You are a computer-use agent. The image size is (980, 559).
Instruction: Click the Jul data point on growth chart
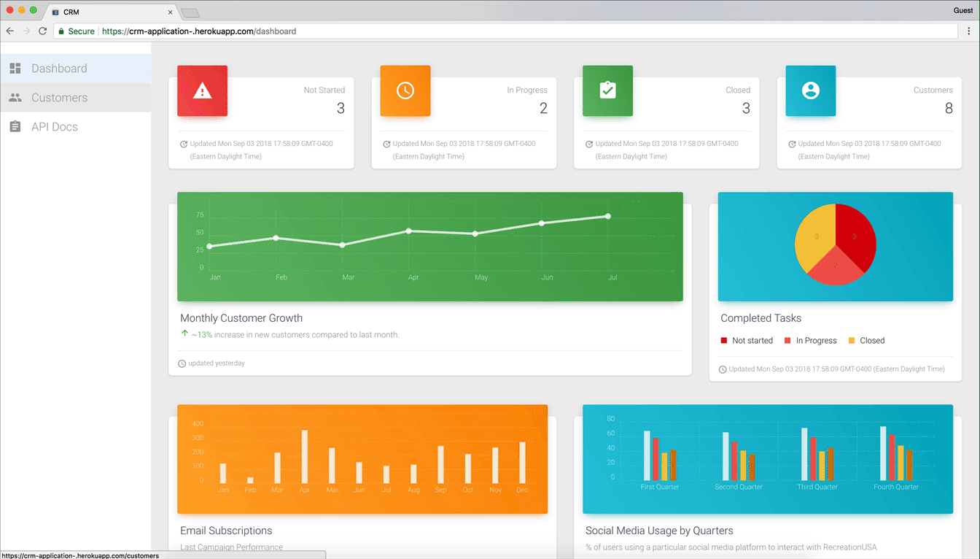[608, 216]
